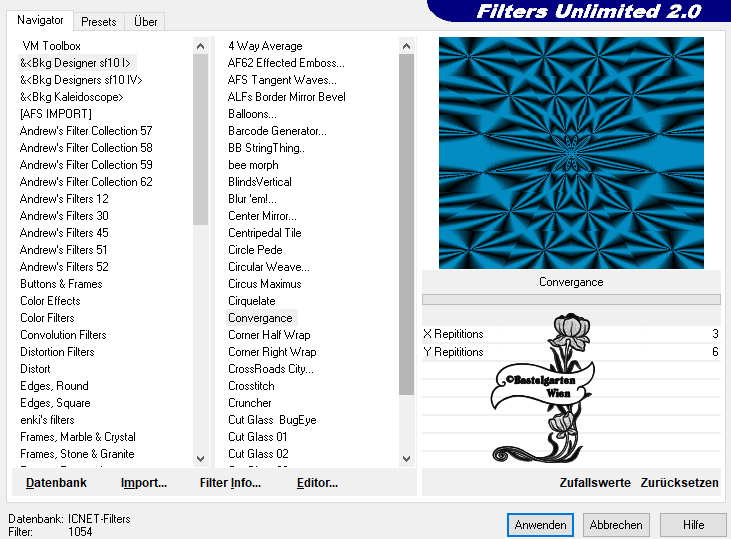The image size is (731, 539).
Task: Click Zufallswerte to randomize values
Action: (x=595, y=483)
